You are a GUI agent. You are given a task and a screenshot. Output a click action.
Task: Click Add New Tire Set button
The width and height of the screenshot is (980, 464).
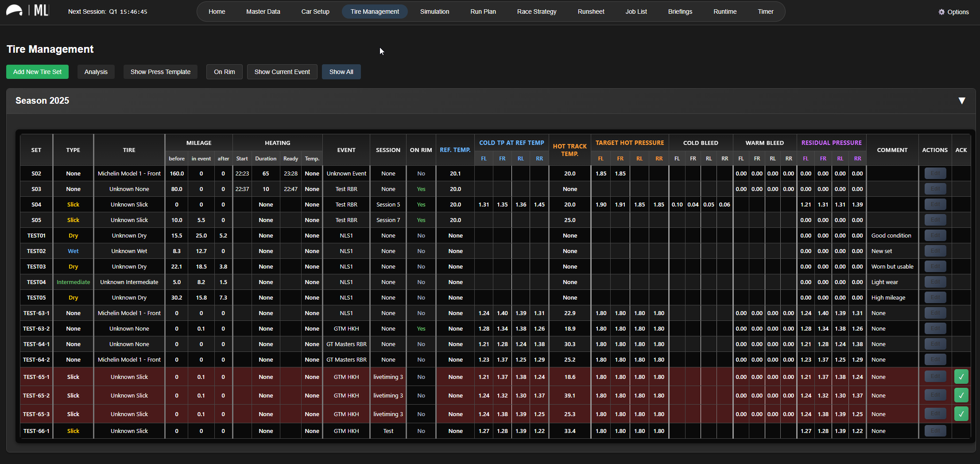pyautogui.click(x=37, y=72)
